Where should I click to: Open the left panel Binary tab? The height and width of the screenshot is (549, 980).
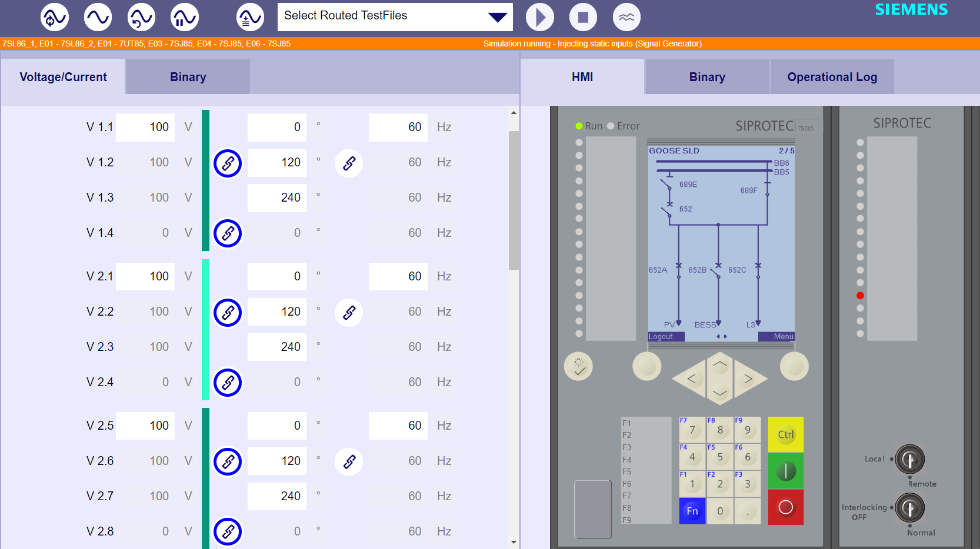(x=188, y=77)
